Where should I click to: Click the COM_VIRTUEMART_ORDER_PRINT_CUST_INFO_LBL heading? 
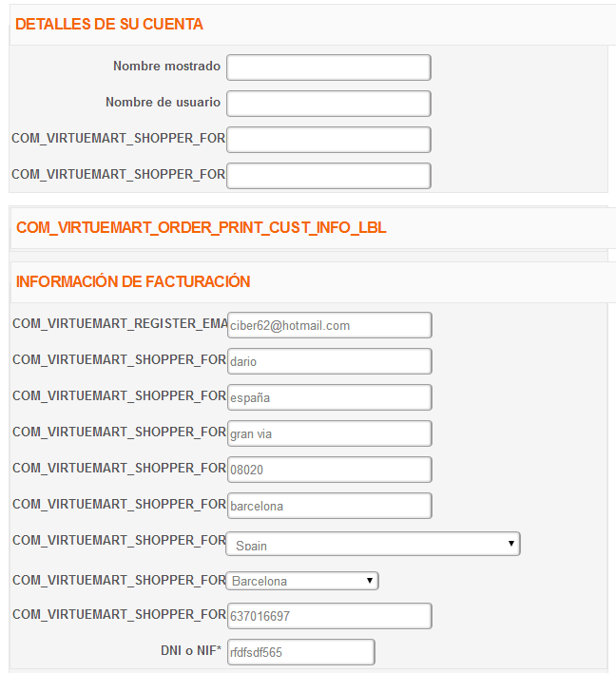(x=201, y=227)
